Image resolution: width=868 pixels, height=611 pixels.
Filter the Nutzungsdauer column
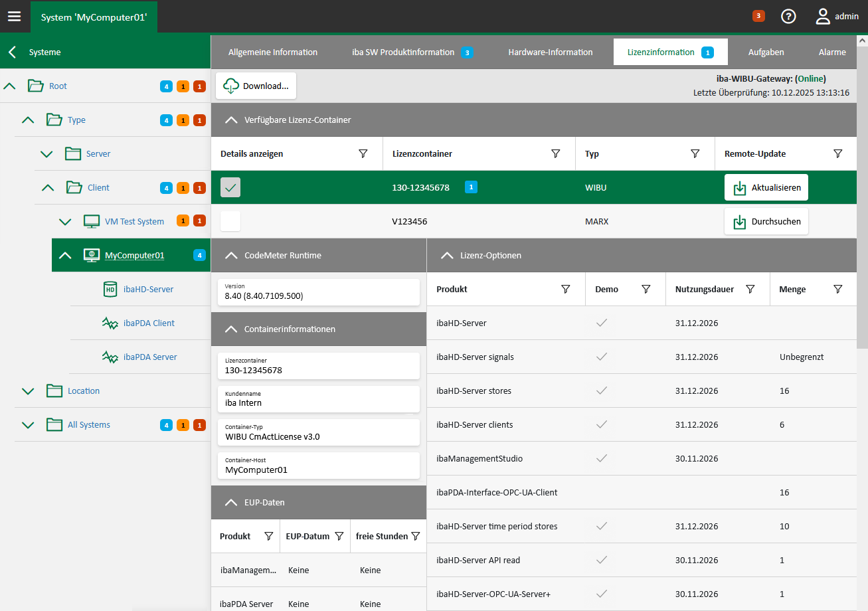(750, 289)
